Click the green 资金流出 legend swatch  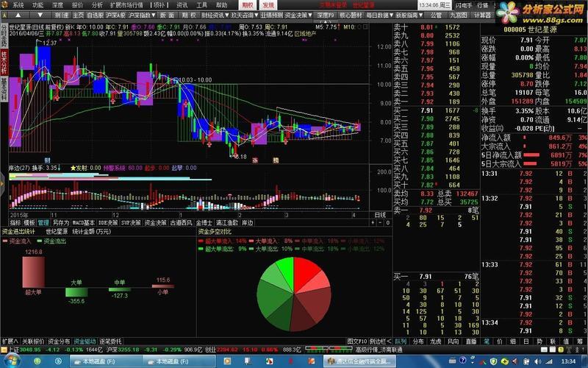(40, 241)
